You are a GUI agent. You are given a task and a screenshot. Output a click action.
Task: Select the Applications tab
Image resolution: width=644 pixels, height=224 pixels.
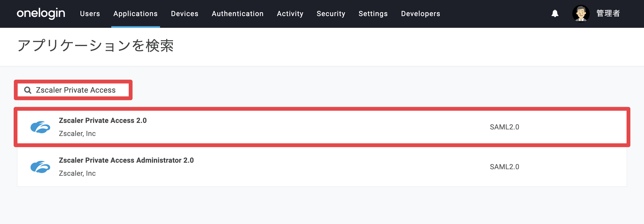click(x=136, y=14)
